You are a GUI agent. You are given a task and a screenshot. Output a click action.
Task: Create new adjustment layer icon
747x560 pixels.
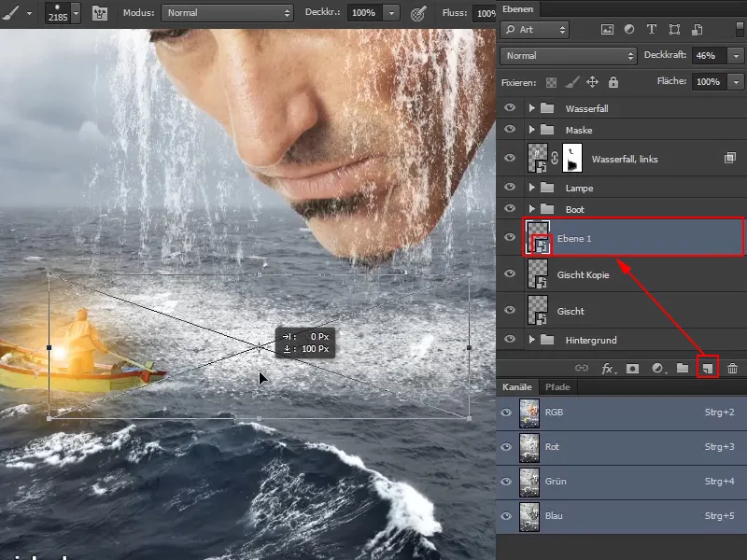pos(658,368)
